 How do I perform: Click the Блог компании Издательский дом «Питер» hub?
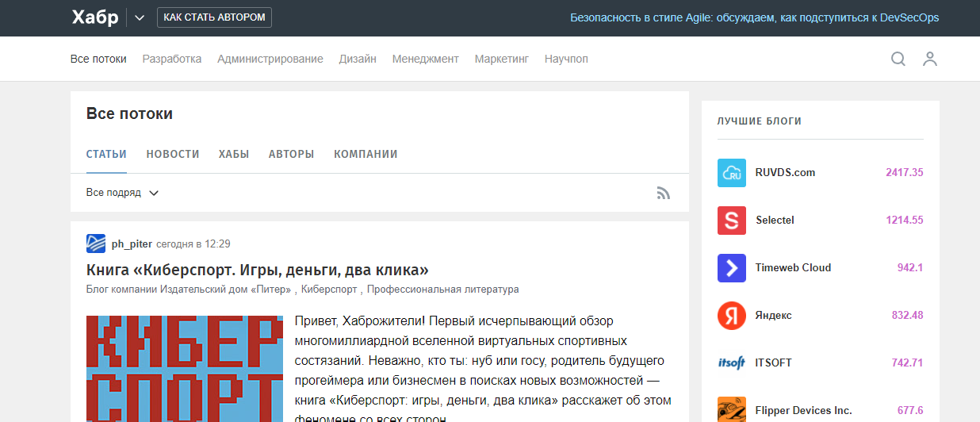point(190,290)
